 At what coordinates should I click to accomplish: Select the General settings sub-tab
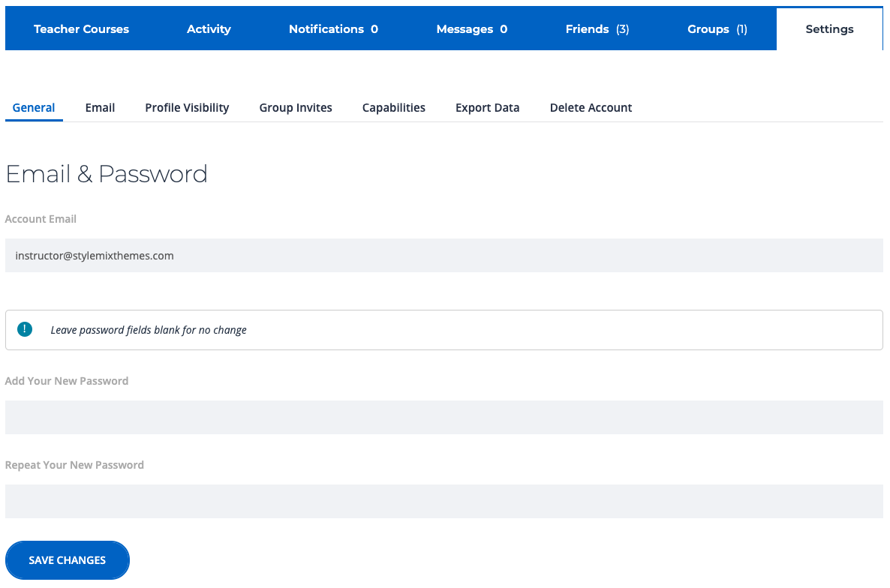tap(34, 108)
